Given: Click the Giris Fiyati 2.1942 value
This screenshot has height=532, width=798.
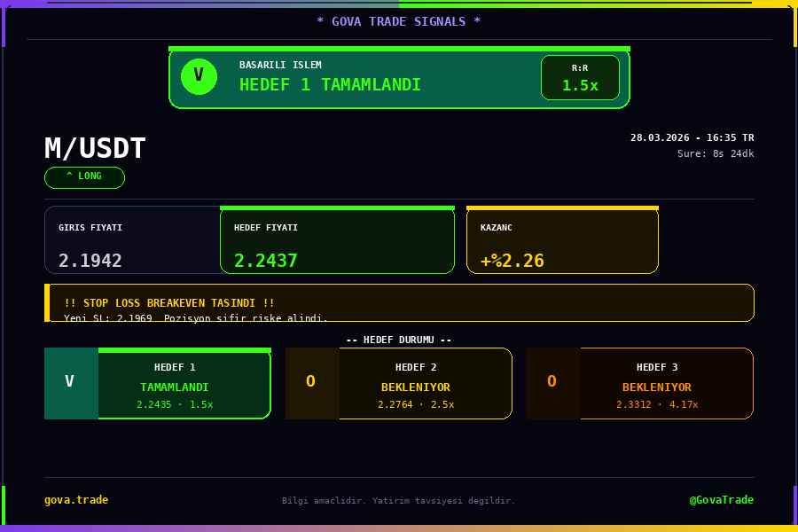Looking at the screenshot, I should [90, 261].
